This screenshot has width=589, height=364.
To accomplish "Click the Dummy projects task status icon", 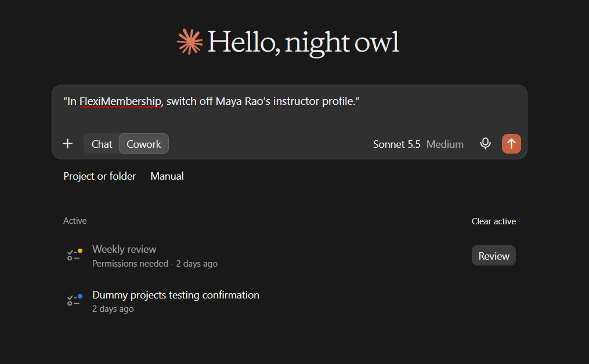I will pos(74,300).
